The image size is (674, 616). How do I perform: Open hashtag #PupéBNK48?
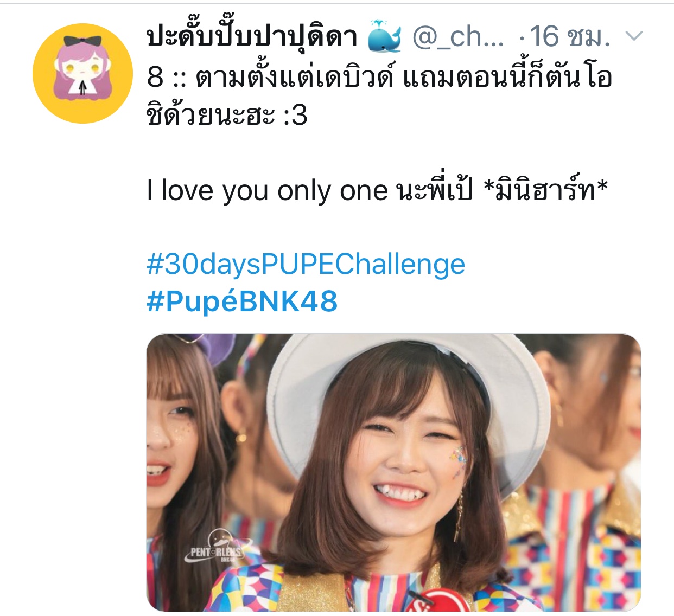click(242, 301)
